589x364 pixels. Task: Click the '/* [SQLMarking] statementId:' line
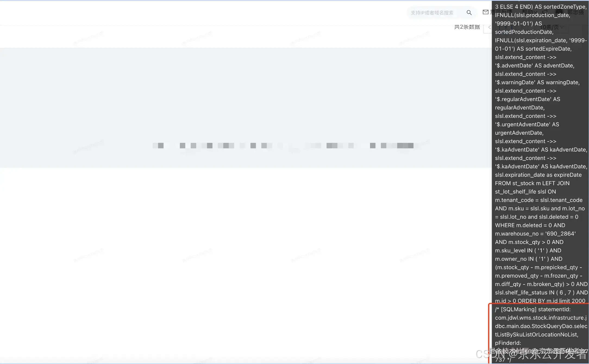coord(533,309)
